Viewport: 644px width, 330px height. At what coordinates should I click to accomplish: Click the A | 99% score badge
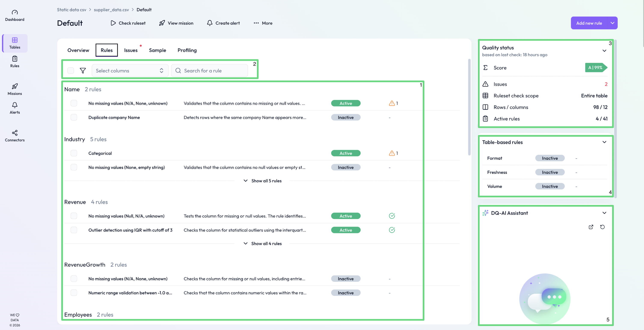coord(595,67)
